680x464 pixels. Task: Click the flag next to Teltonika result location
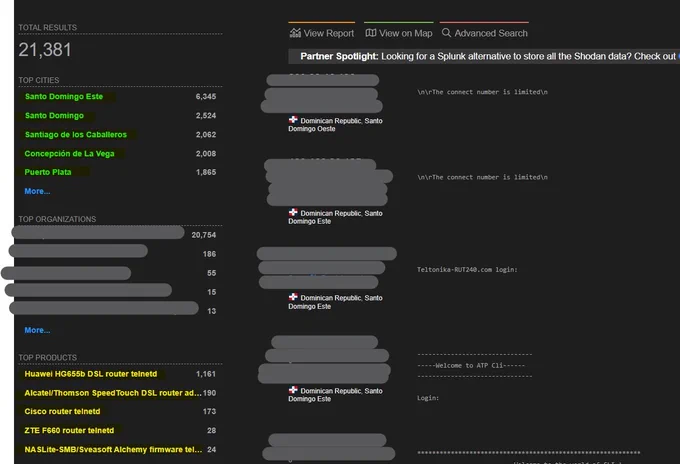point(293,297)
